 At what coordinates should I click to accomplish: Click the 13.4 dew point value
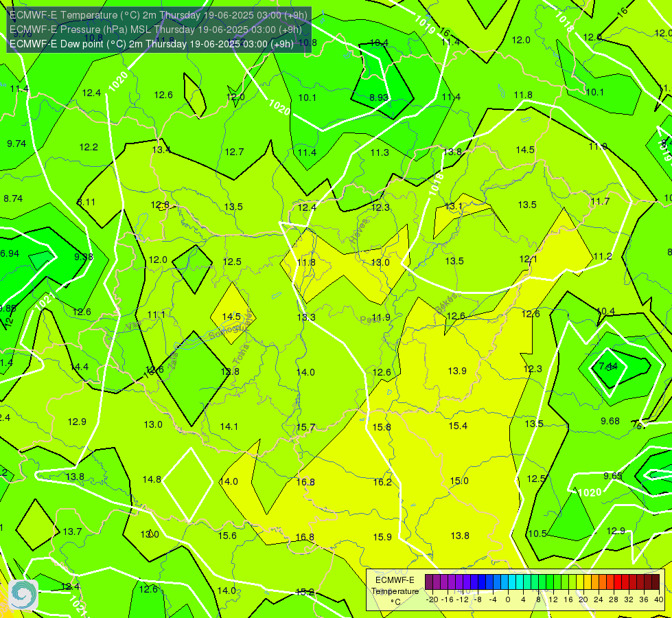(x=161, y=150)
